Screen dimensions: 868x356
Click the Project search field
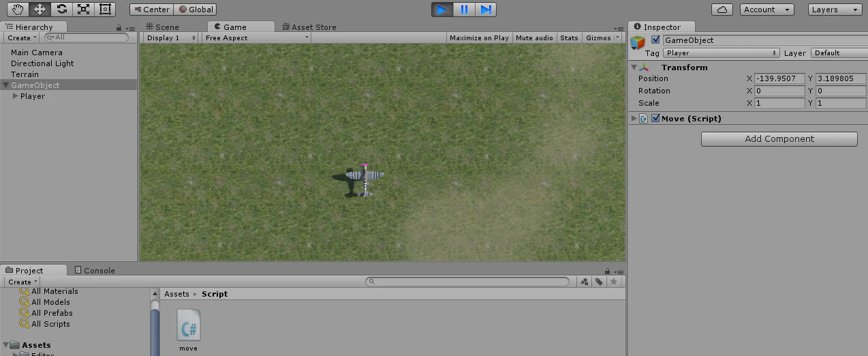point(467,282)
